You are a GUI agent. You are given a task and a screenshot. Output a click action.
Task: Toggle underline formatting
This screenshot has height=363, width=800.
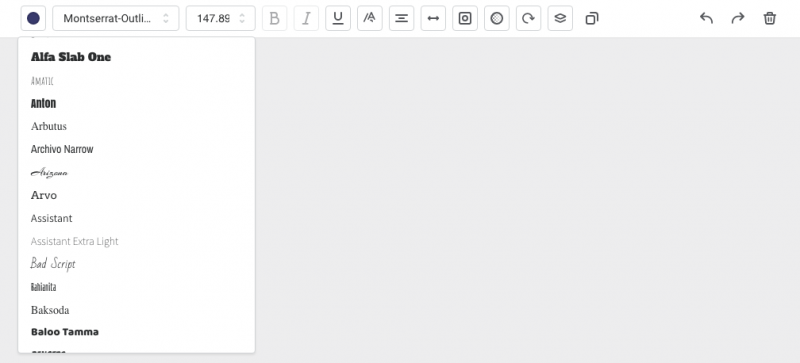tap(338, 18)
